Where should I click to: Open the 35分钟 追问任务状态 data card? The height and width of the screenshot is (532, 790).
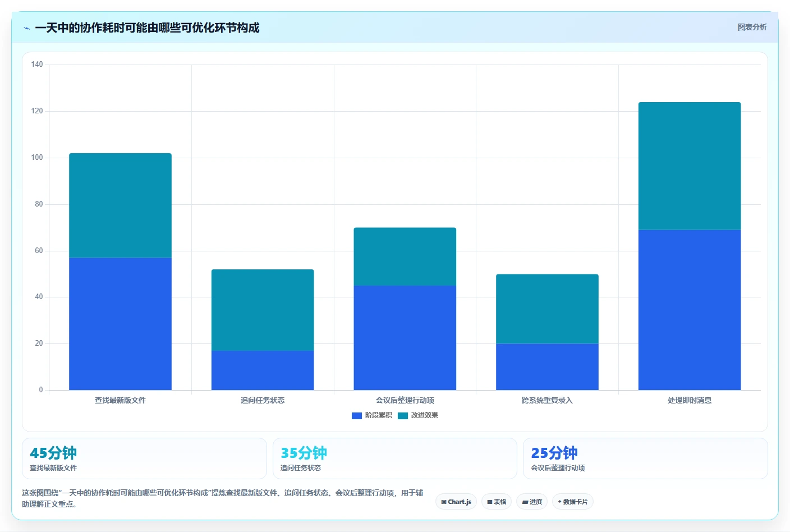click(395, 458)
